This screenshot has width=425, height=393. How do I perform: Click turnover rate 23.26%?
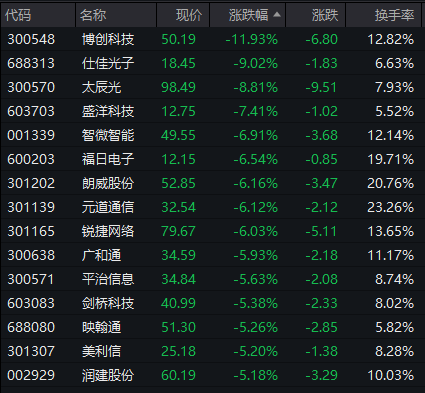(391, 207)
